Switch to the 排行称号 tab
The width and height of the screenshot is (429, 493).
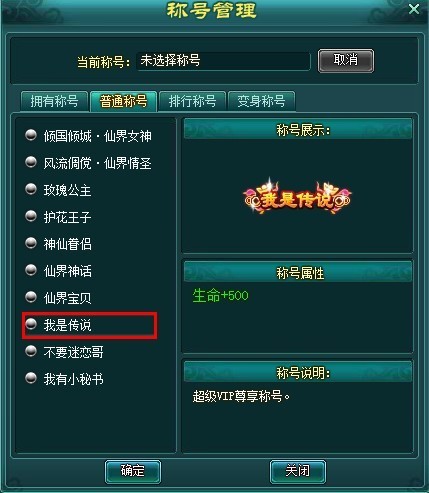click(x=192, y=101)
